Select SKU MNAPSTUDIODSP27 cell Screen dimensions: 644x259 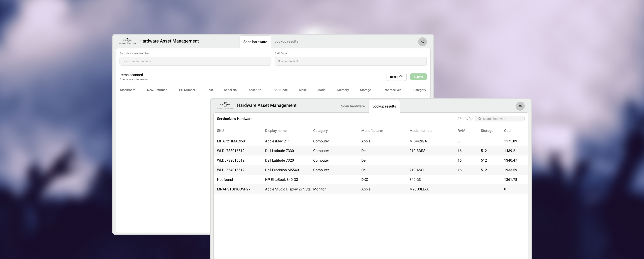coord(233,189)
